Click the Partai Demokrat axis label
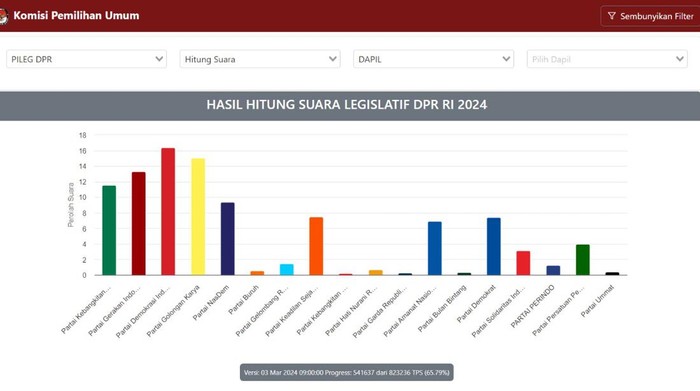 tap(476, 304)
